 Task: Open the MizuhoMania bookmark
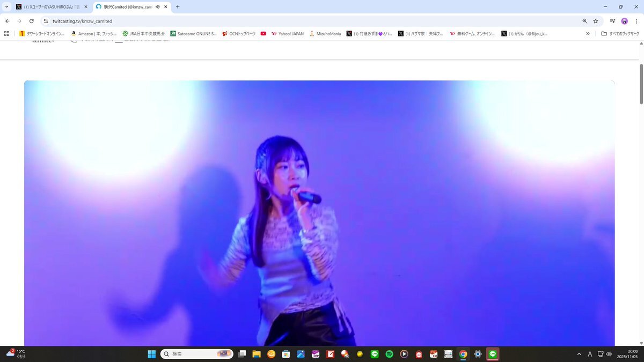[325, 33]
